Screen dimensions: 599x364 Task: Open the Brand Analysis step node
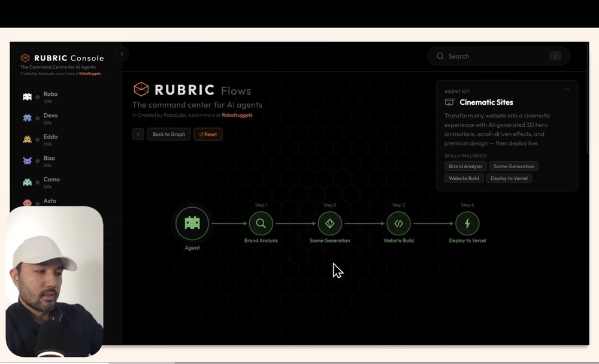261,223
